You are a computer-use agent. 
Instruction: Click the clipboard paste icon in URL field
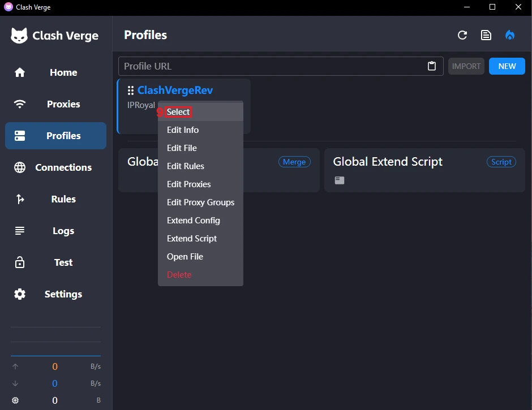432,66
